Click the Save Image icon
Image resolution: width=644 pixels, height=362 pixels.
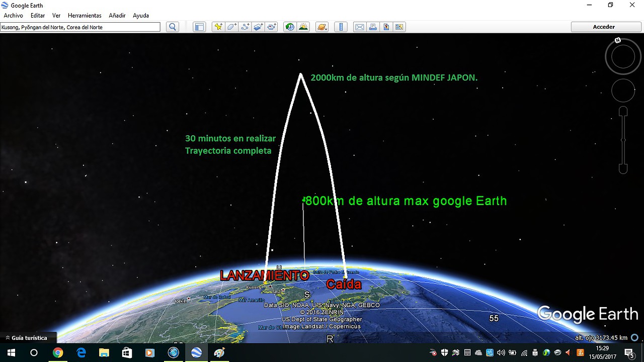tap(386, 27)
